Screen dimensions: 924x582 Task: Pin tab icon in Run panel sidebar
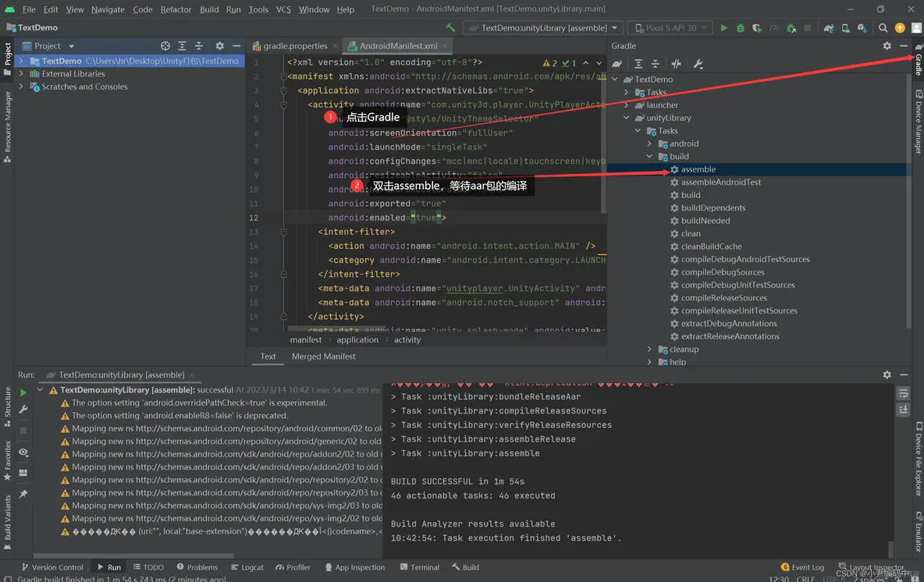[x=23, y=494]
